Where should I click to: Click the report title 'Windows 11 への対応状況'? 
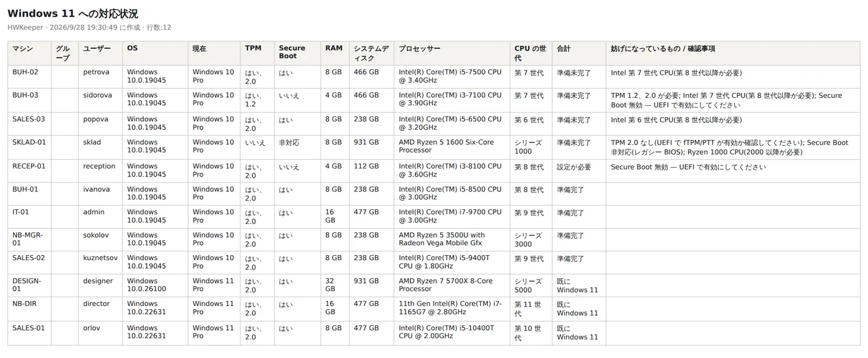(73, 14)
